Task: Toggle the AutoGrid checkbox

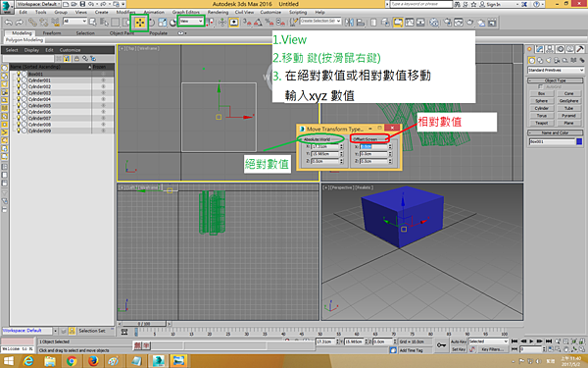Action: pos(540,86)
